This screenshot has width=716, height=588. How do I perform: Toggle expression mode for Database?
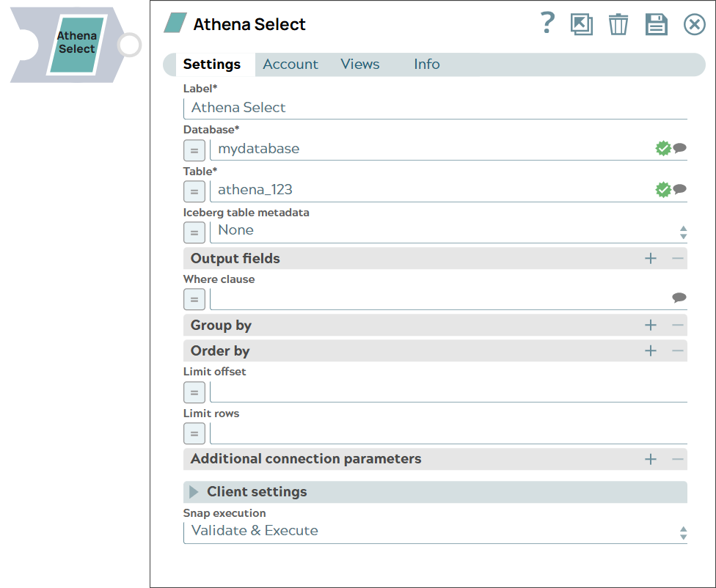(x=194, y=150)
